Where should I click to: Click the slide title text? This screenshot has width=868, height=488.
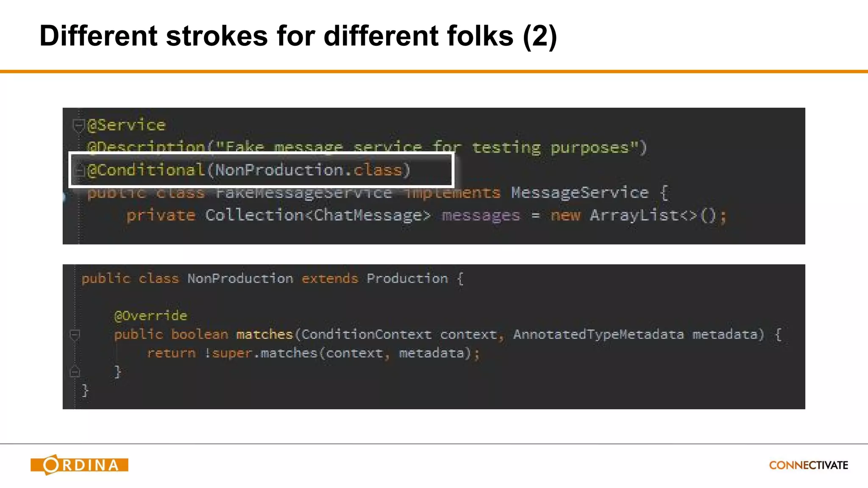click(x=298, y=36)
